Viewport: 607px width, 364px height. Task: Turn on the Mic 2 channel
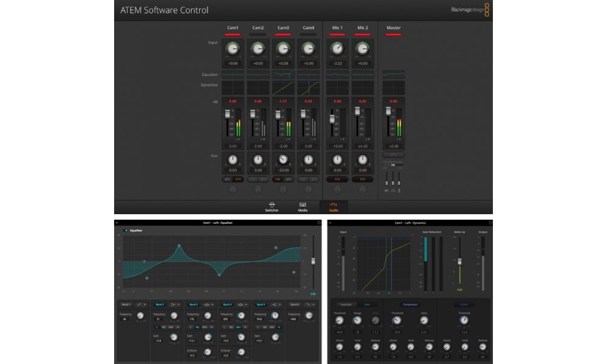362,180
